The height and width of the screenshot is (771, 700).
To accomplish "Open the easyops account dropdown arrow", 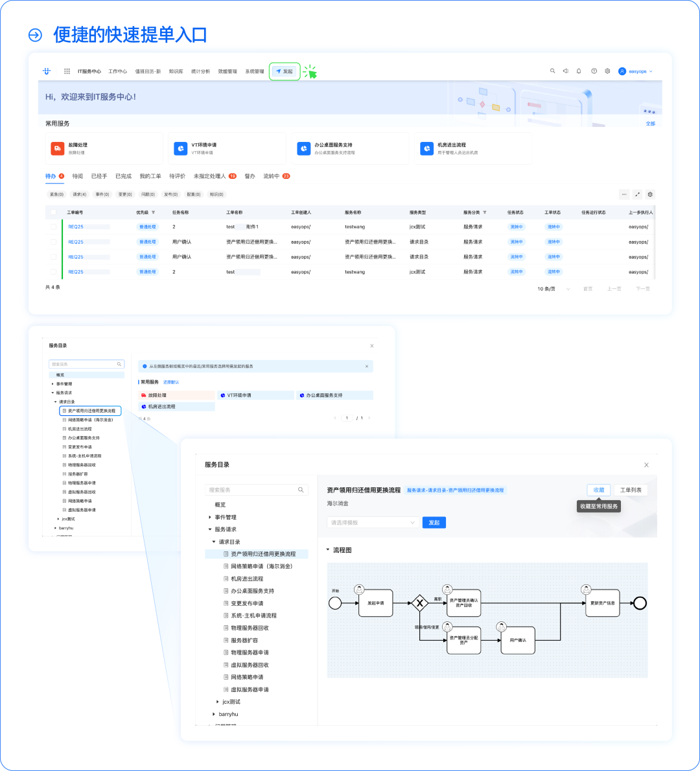I will tap(651, 71).
